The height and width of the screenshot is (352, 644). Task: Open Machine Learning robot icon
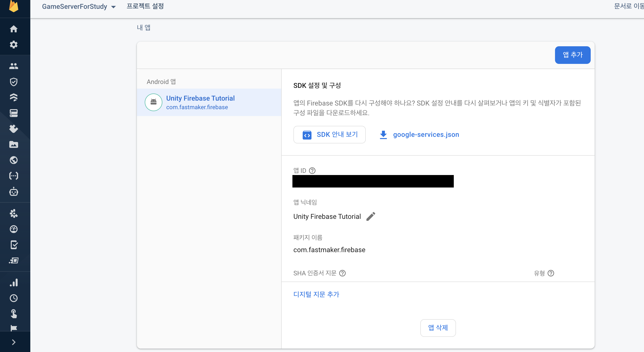pos(13,192)
